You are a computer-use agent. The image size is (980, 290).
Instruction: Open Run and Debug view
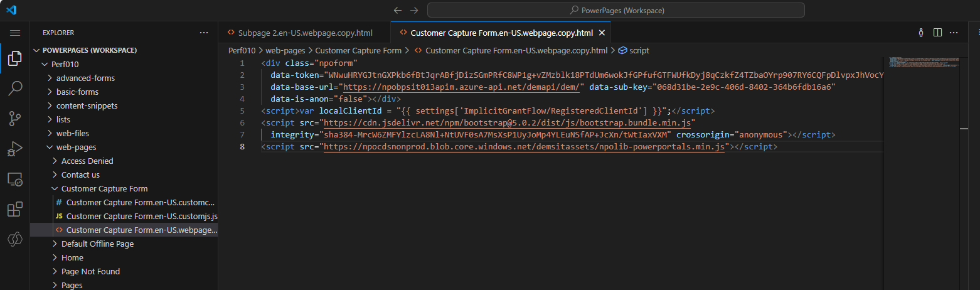pos(15,149)
